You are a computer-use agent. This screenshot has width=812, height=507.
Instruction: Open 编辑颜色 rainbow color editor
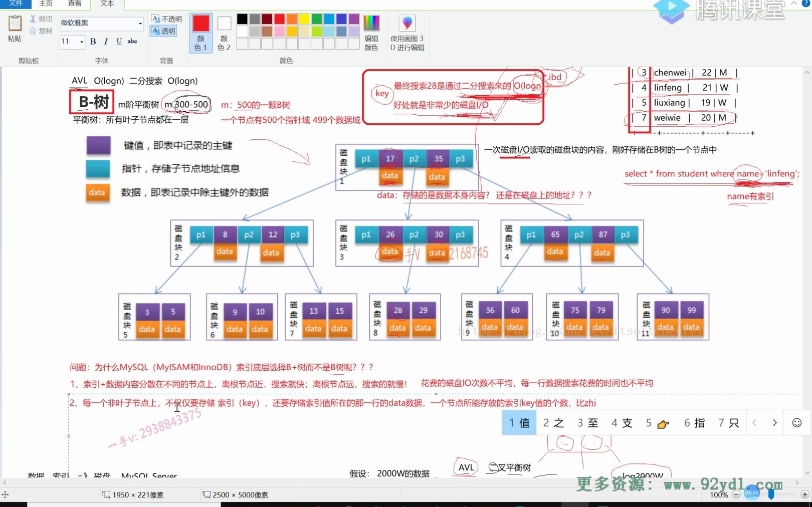[371, 33]
